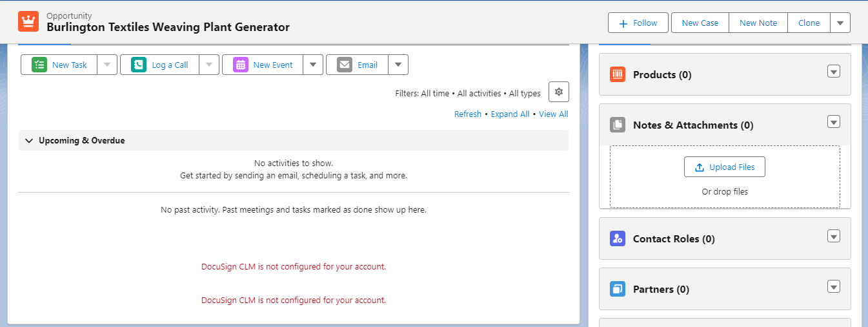This screenshot has width=868, height=327.
Task: Click the View All activities link
Action: (x=554, y=114)
